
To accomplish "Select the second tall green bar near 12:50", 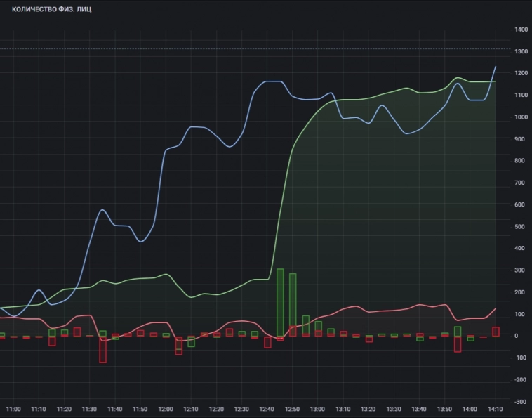I will [x=293, y=304].
